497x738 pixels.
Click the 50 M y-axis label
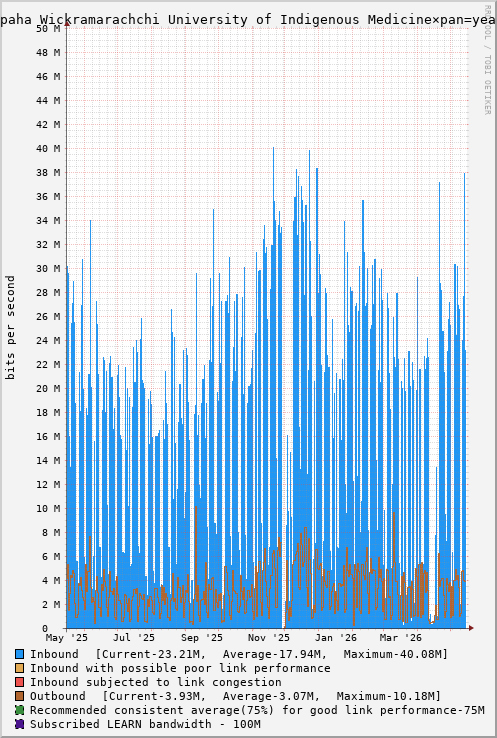click(48, 28)
